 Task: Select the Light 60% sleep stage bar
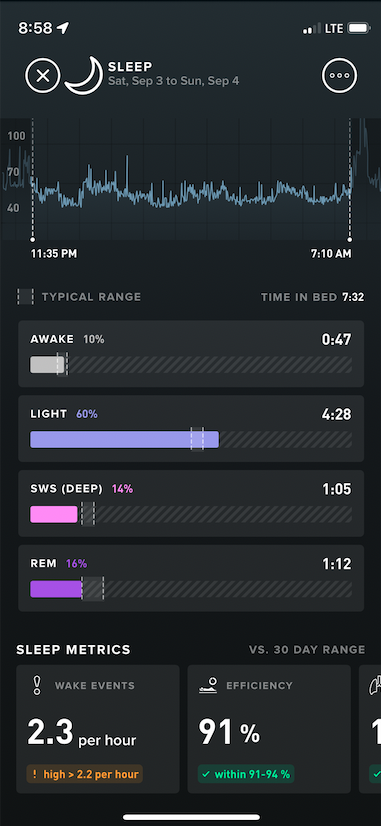pos(124,439)
